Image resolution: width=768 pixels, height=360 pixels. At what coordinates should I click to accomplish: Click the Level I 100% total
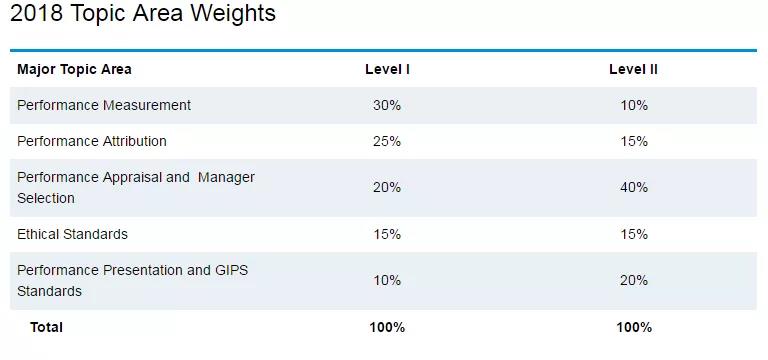[x=387, y=327]
